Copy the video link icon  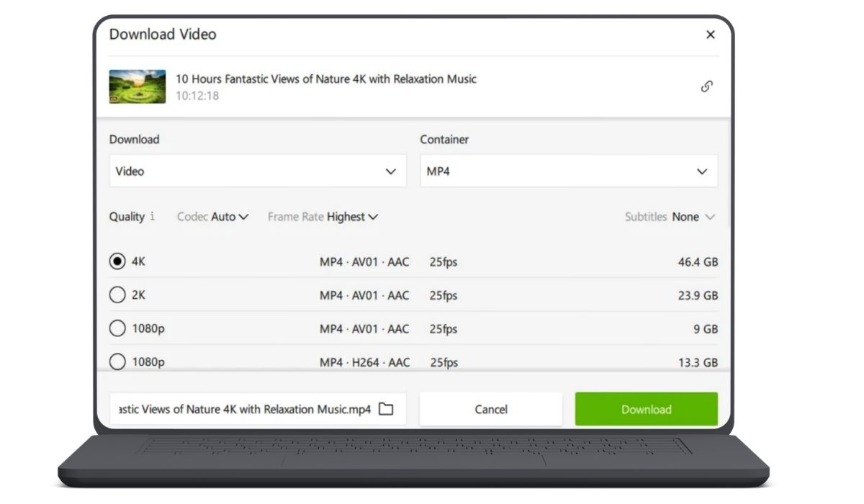coord(706,86)
